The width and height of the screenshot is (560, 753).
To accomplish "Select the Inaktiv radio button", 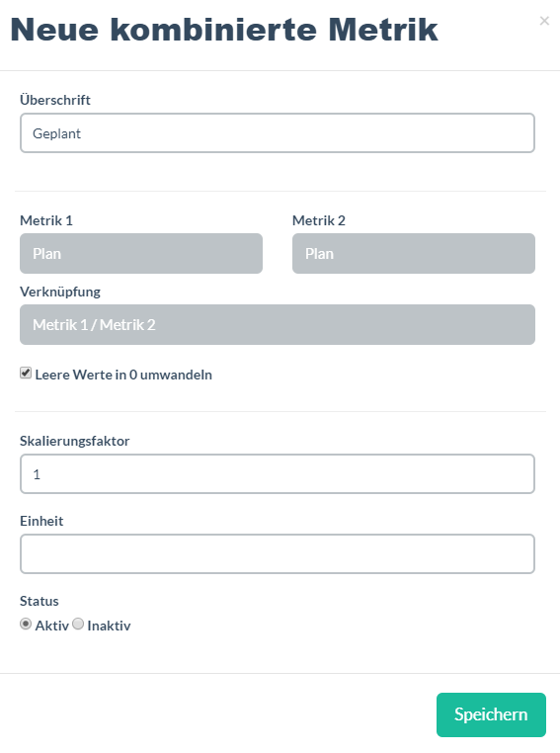I will [x=78, y=624].
